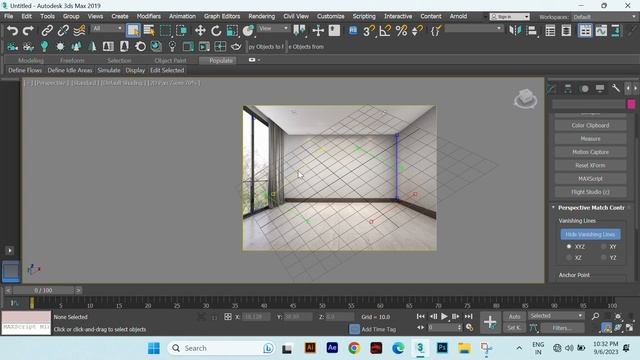Click Bind to Space Warp icon
The width and height of the screenshot is (640, 360).
tap(79, 31)
